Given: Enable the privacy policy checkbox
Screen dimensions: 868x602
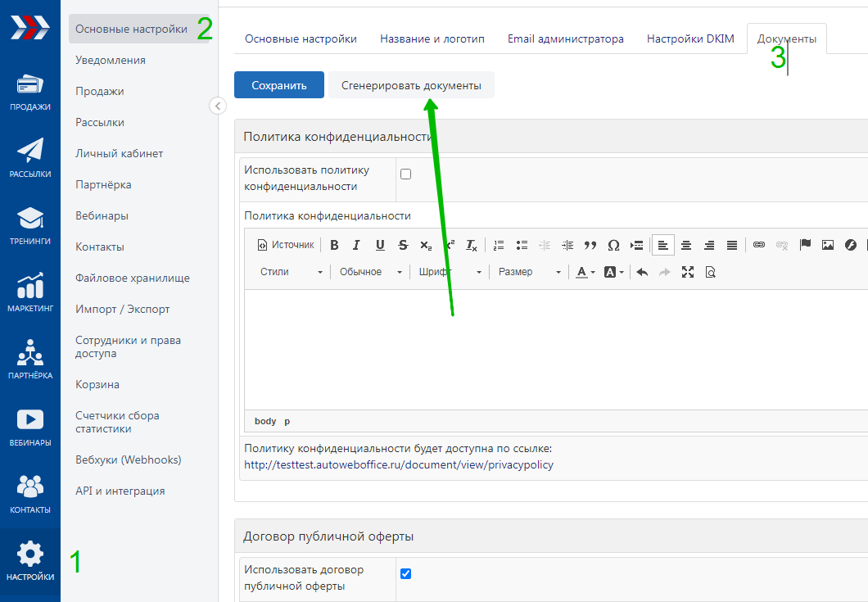Looking at the screenshot, I should tap(405, 174).
